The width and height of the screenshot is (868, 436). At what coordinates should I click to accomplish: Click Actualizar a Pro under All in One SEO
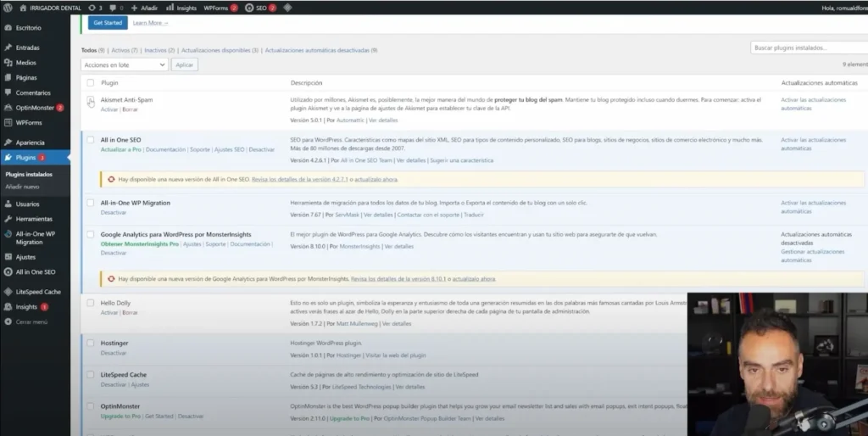[x=120, y=149]
